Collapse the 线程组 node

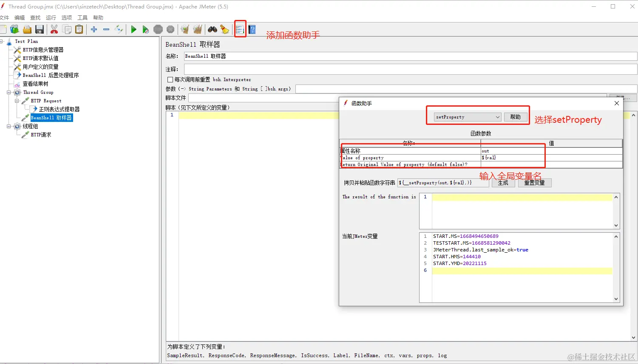coord(9,126)
